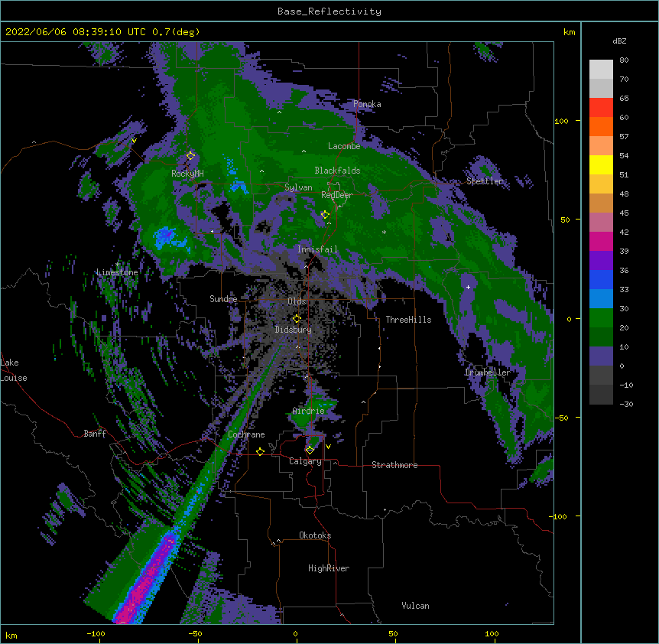Viewport: 659px width, 644px height.
Task: Click the RockyMH city label
Action: [x=187, y=173]
